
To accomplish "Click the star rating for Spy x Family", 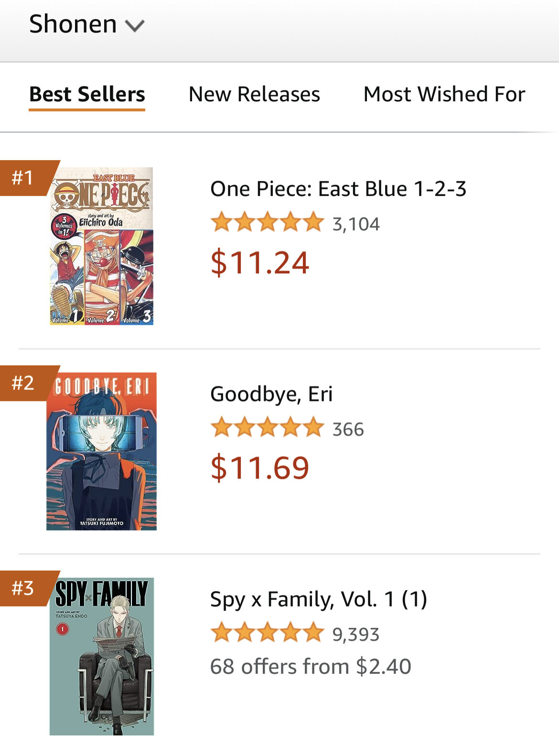I will click(267, 633).
